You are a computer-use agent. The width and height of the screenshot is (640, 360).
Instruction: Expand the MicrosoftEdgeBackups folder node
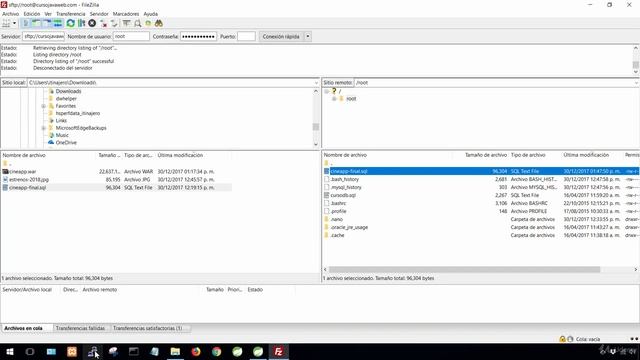point(43,128)
